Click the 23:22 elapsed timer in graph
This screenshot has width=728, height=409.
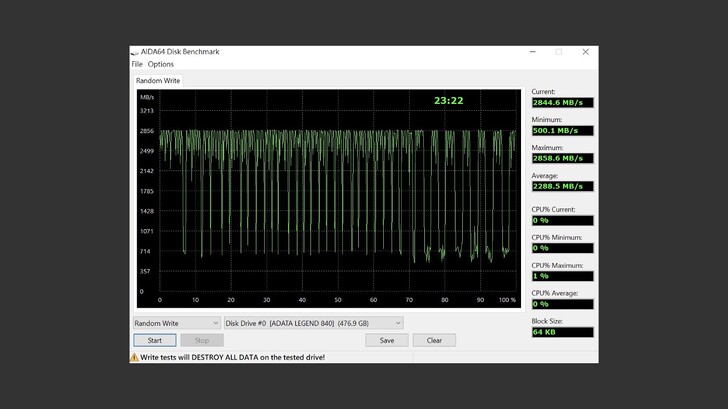pyautogui.click(x=448, y=101)
